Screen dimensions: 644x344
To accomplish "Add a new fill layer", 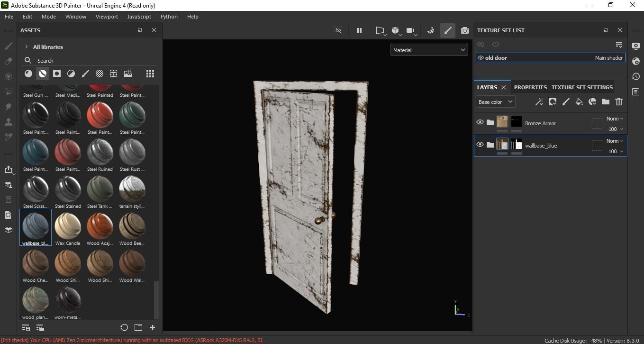I will click(579, 102).
